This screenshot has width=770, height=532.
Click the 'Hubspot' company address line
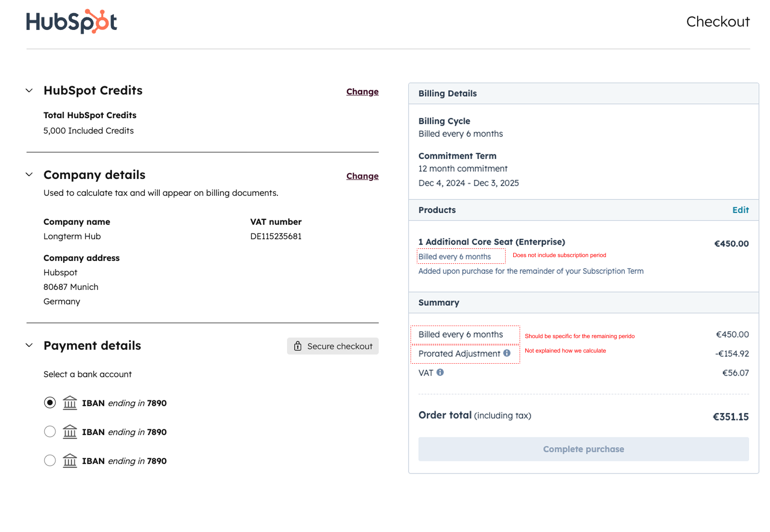point(60,273)
